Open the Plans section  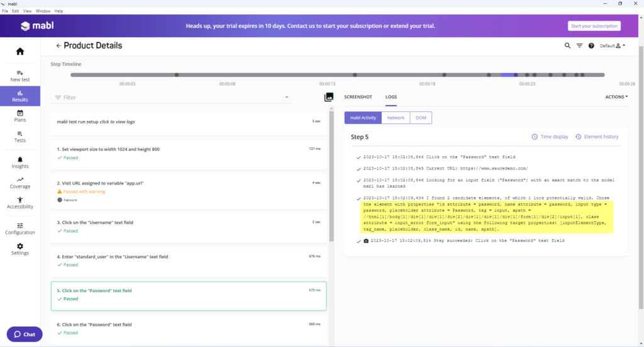(x=20, y=116)
